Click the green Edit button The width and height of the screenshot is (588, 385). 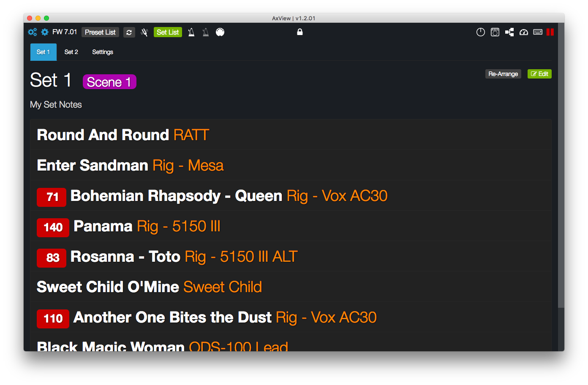(539, 74)
